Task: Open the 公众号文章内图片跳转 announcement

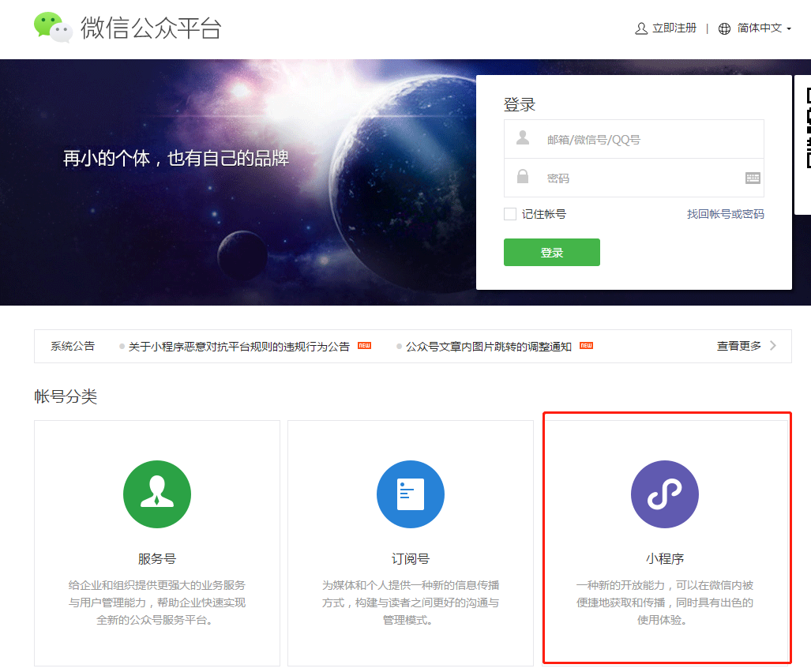Action: pyautogui.click(x=488, y=347)
